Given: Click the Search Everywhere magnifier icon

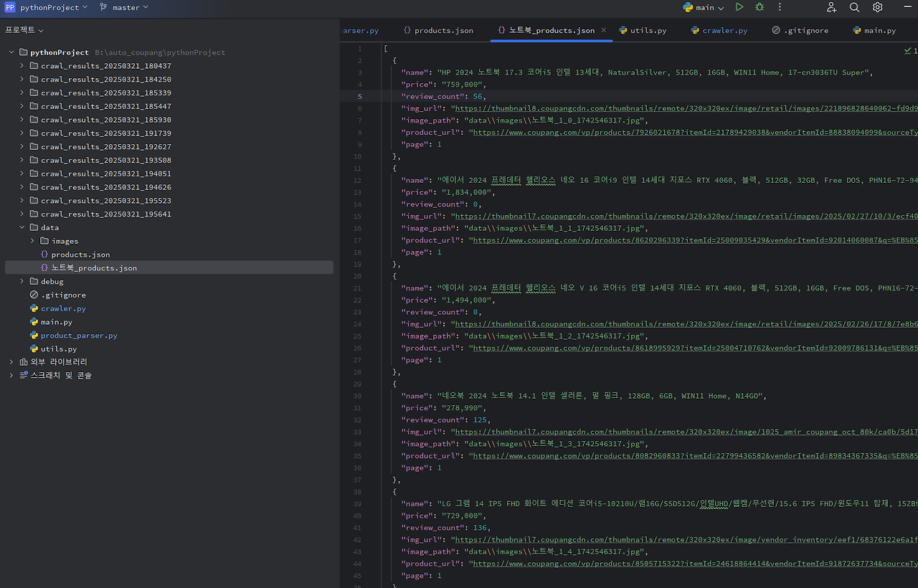Looking at the screenshot, I should tap(854, 7).
